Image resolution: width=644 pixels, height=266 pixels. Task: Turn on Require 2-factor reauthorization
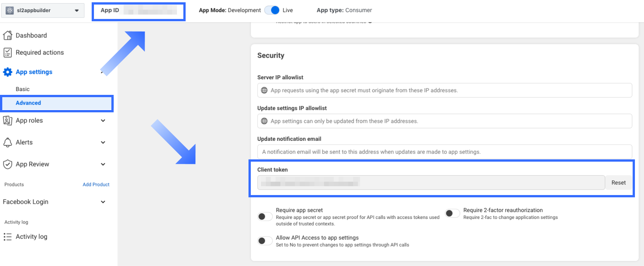point(452,213)
